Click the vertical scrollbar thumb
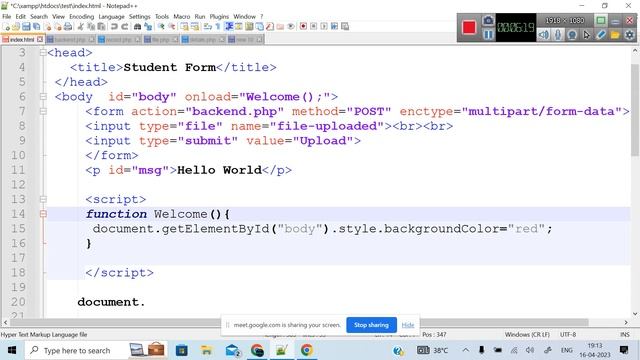640x360 pixels. point(635,109)
